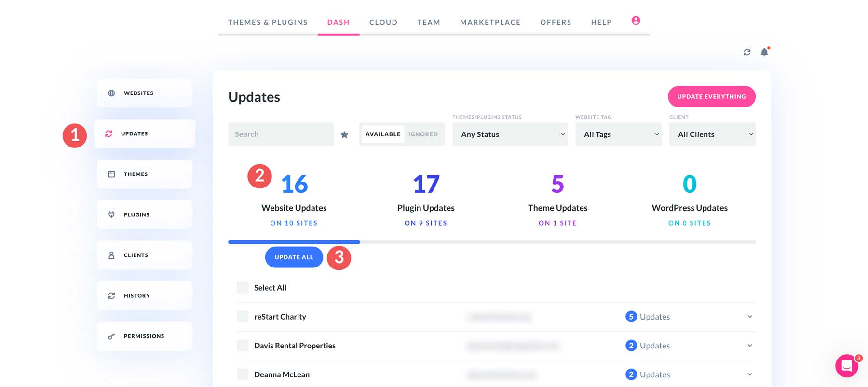Click the user profile avatar icon
This screenshot has width=868, height=387.
pos(636,20)
